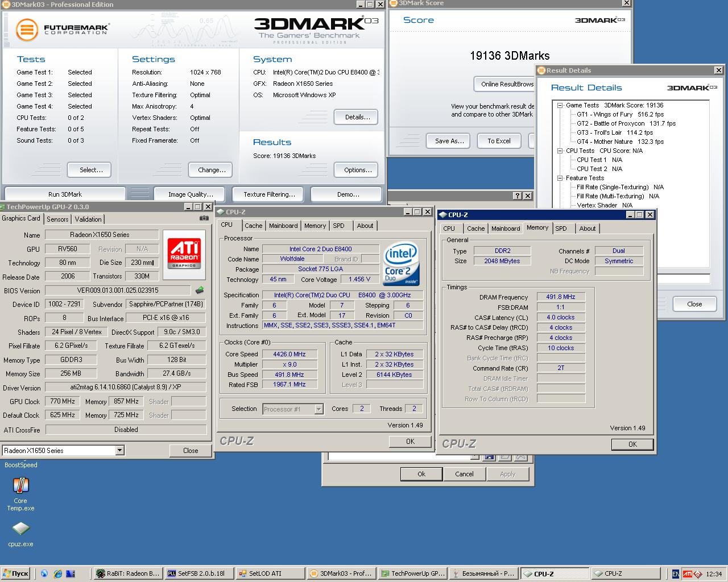
Task: Click Image Quality... button
Action: pyautogui.click(x=191, y=194)
